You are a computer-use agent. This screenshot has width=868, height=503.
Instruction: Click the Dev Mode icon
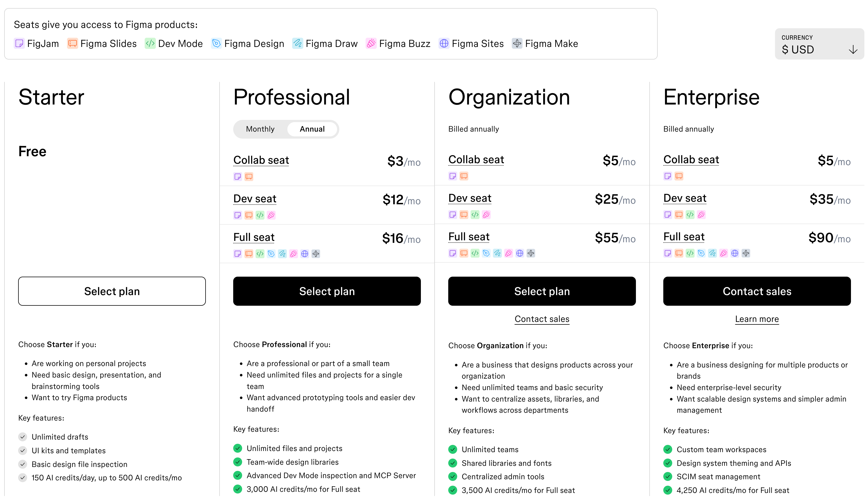(x=150, y=43)
